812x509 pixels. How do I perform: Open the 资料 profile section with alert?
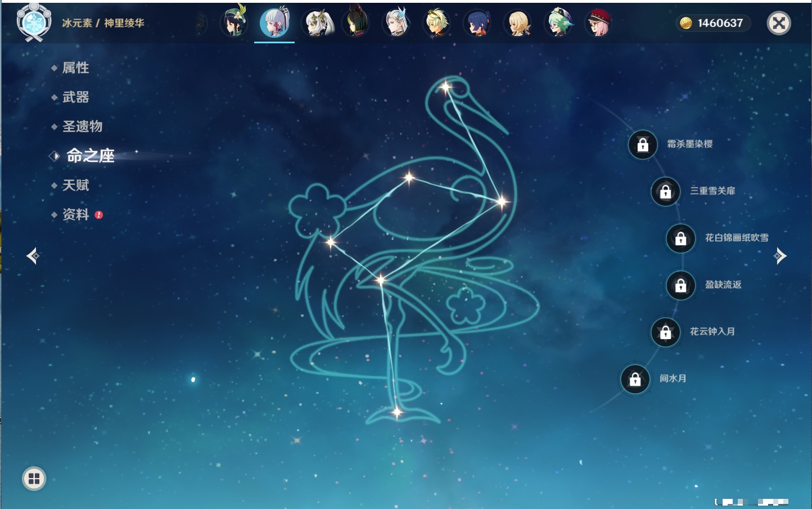(75, 214)
